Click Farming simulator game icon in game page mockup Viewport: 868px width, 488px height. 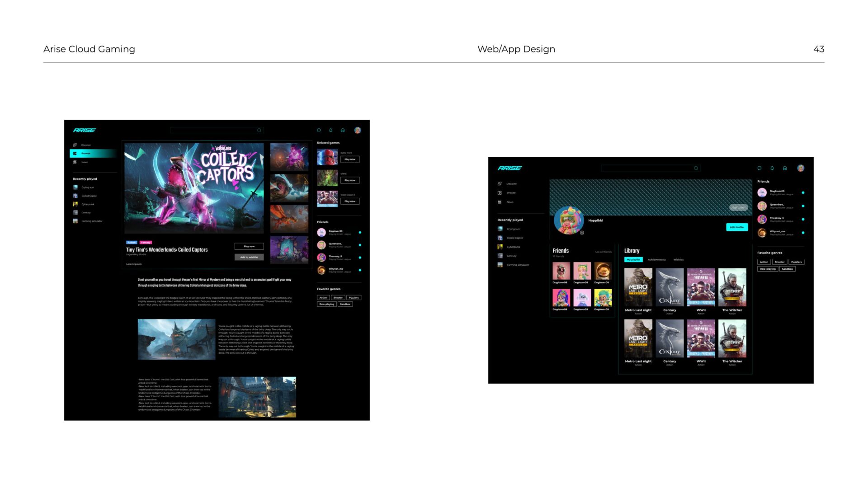coord(75,221)
